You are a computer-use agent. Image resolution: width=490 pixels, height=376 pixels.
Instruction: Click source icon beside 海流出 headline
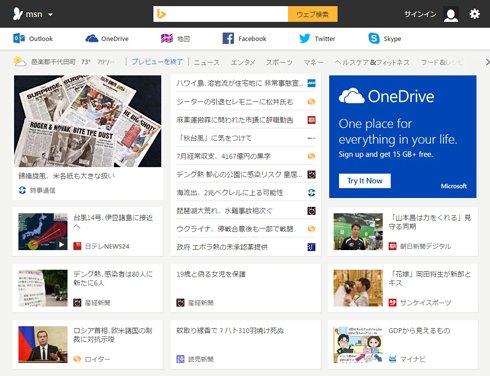tap(311, 193)
